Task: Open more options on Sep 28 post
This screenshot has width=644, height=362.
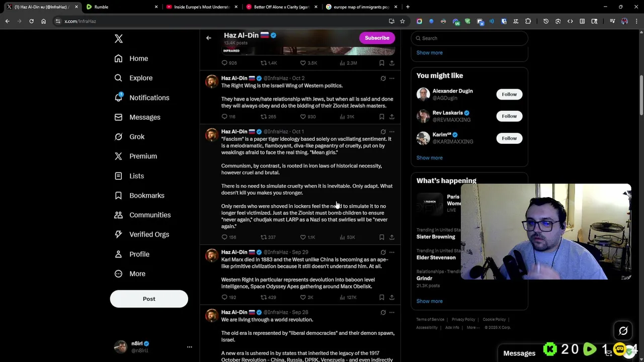Action: coord(392,312)
